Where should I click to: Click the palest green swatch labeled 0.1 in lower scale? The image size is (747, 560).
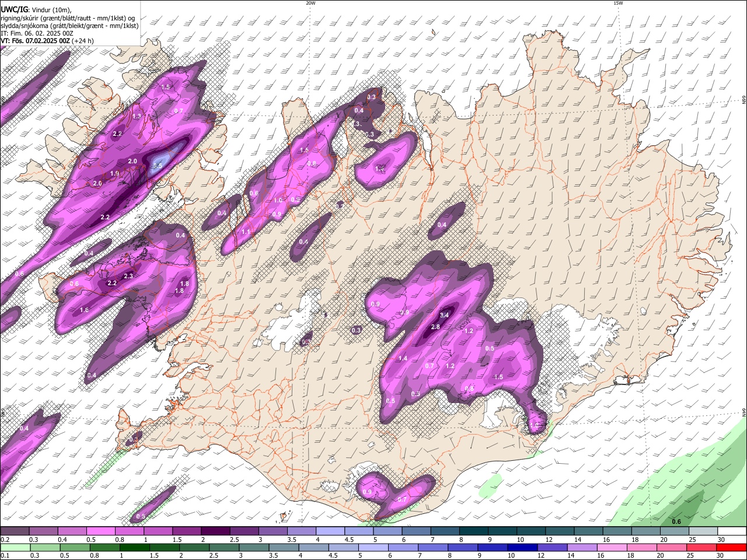tap(15, 547)
